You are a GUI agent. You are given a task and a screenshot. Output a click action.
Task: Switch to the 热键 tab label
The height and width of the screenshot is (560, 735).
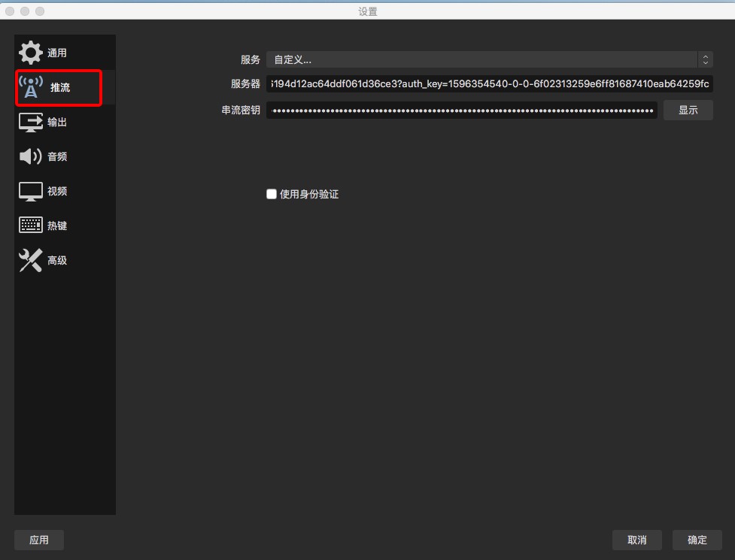[57, 226]
